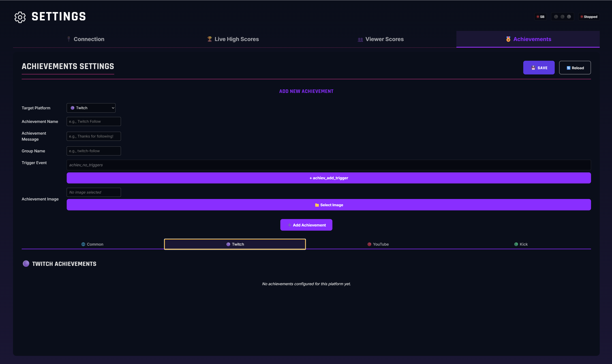Click the Stopped status indicator
This screenshot has height=364, width=612.
[589, 17]
